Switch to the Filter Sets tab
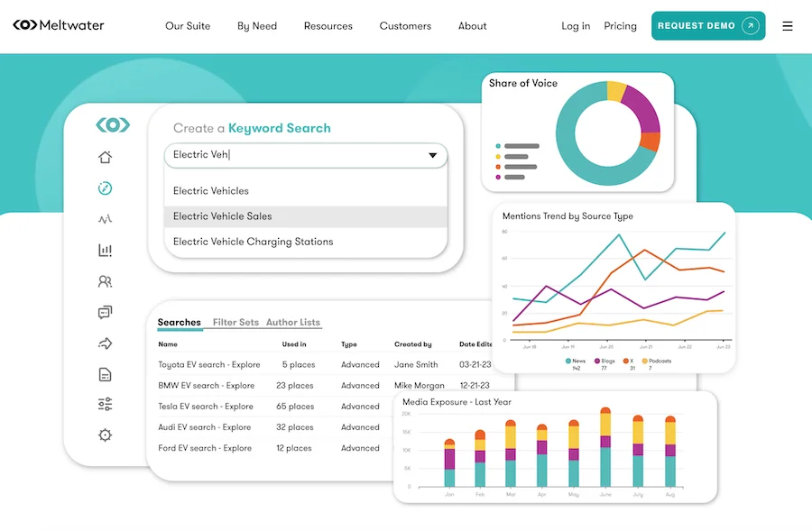 pyautogui.click(x=235, y=323)
